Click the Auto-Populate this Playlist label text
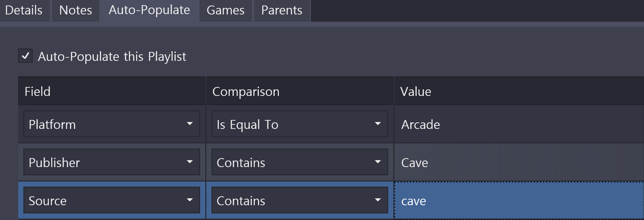 point(112,56)
